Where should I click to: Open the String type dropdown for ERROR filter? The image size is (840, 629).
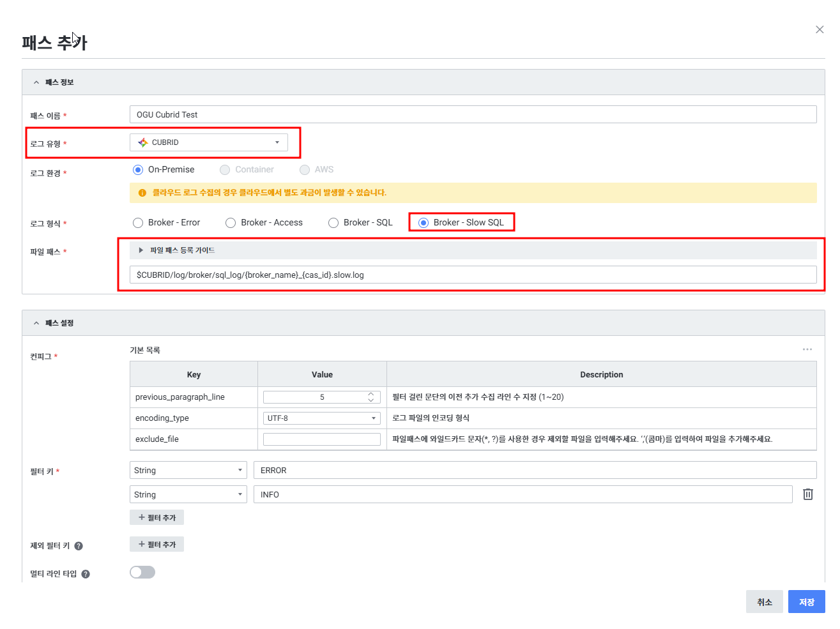[188, 471]
